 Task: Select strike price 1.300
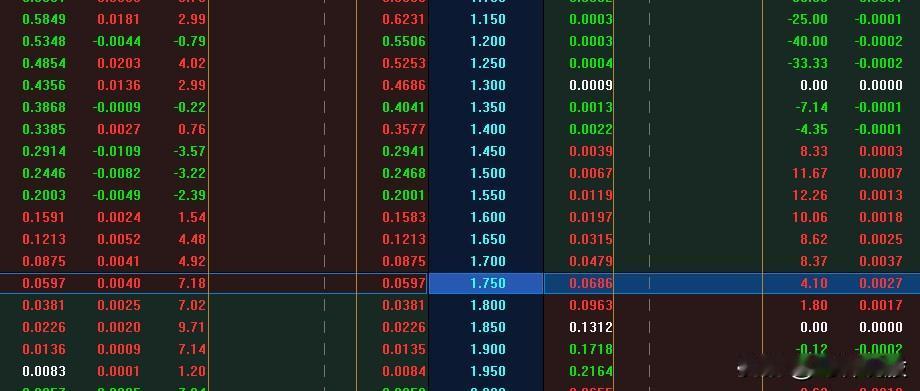point(488,85)
